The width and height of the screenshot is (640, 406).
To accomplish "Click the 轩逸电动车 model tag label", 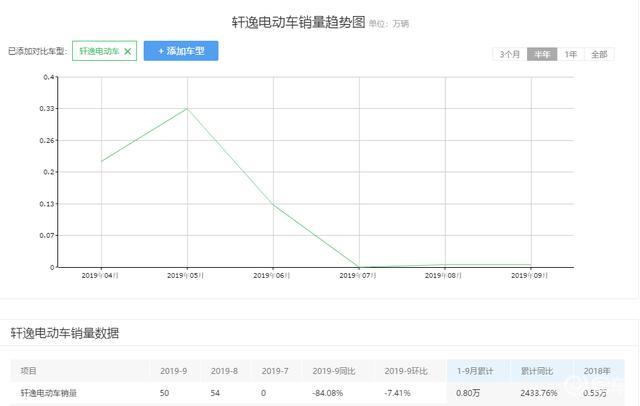I will (98, 51).
